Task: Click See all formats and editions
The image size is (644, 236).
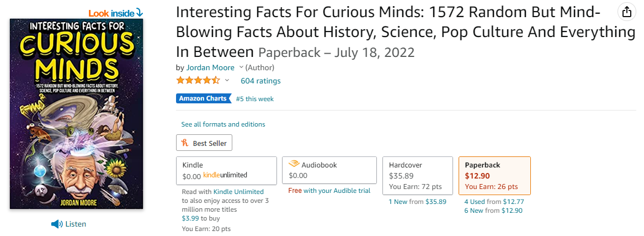Action: tap(223, 124)
